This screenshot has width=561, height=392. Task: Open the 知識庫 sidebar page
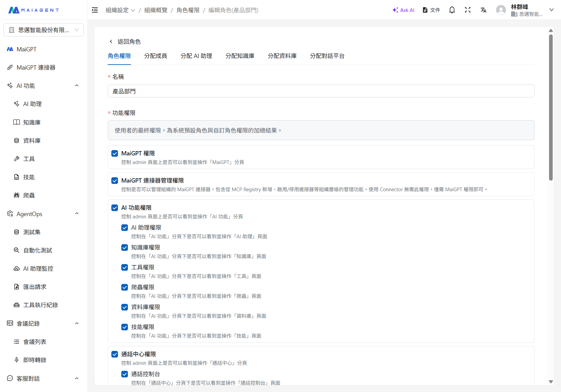coord(32,122)
